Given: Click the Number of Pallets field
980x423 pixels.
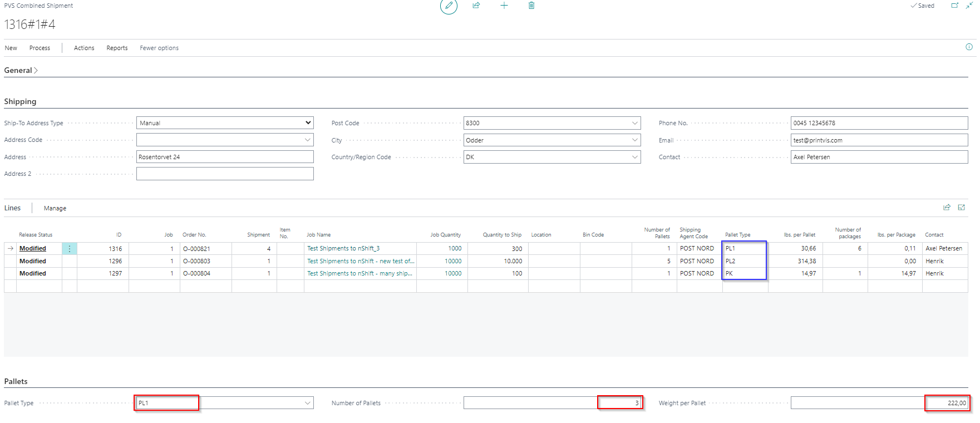Looking at the screenshot, I should click(552, 403).
